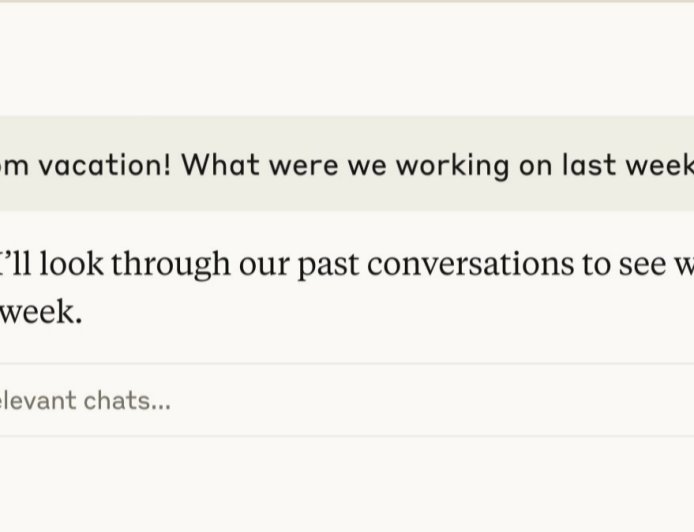Viewport: 694px width, 532px height.
Task: Expand the "relevant chats..." search status row
Action: pos(85,401)
